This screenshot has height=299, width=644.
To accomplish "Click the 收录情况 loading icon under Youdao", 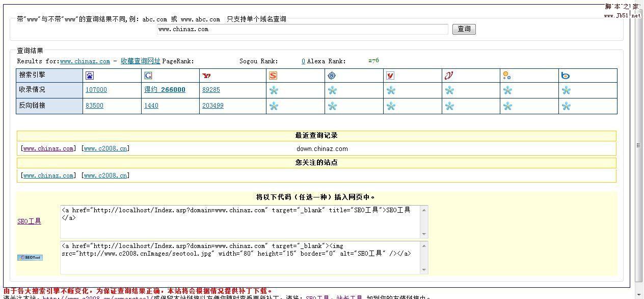I will pos(391,90).
